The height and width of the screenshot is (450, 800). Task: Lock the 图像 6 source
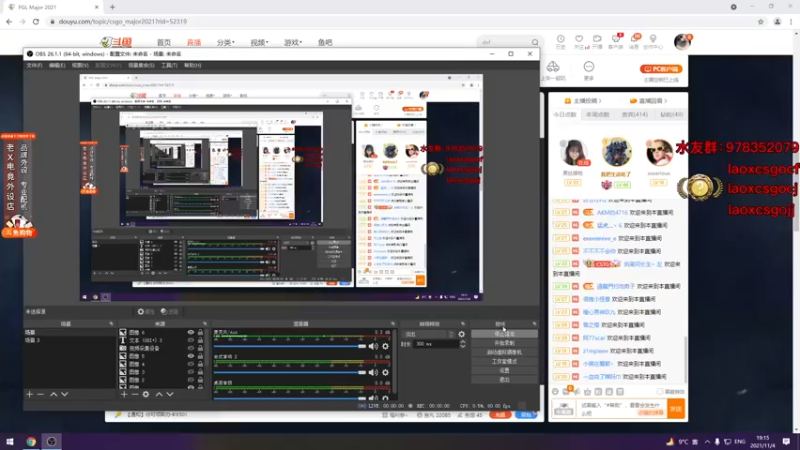coord(200,332)
